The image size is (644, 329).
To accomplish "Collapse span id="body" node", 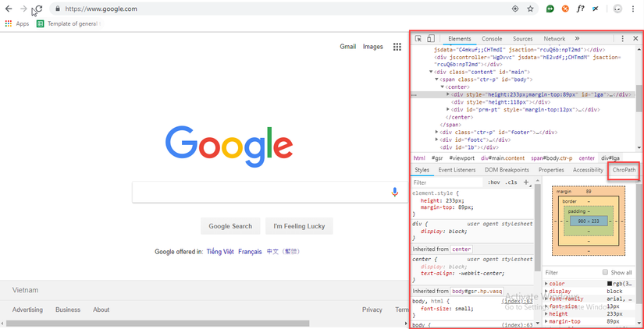I will point(436,80).
